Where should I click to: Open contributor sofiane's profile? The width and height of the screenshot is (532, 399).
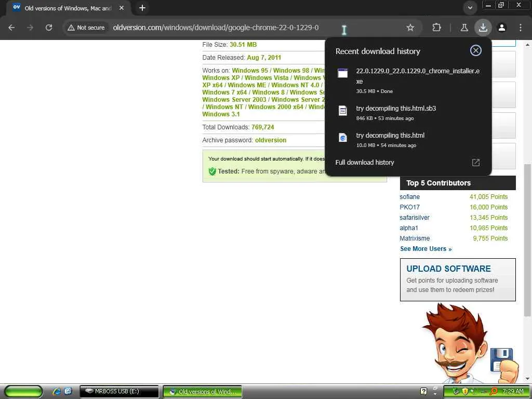point(409,197)
